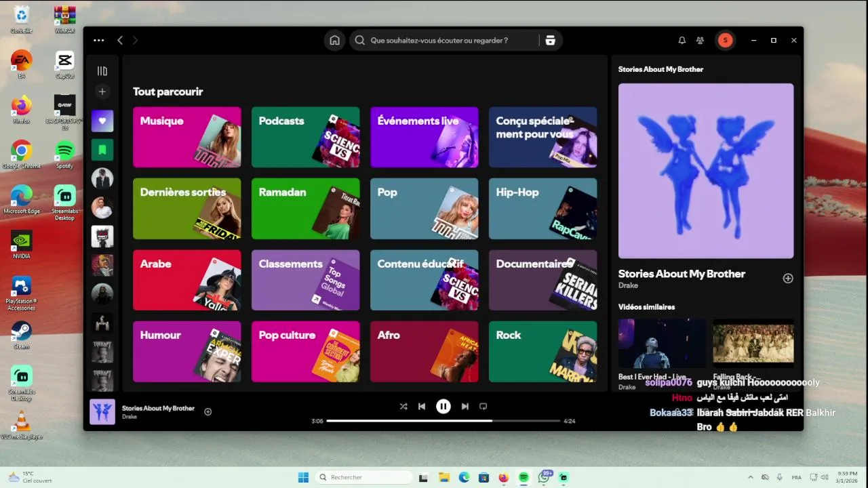Open Drake link under panel song title
Image resolution: width=868 pixels, height=488 pixels.
click(628, 286)
